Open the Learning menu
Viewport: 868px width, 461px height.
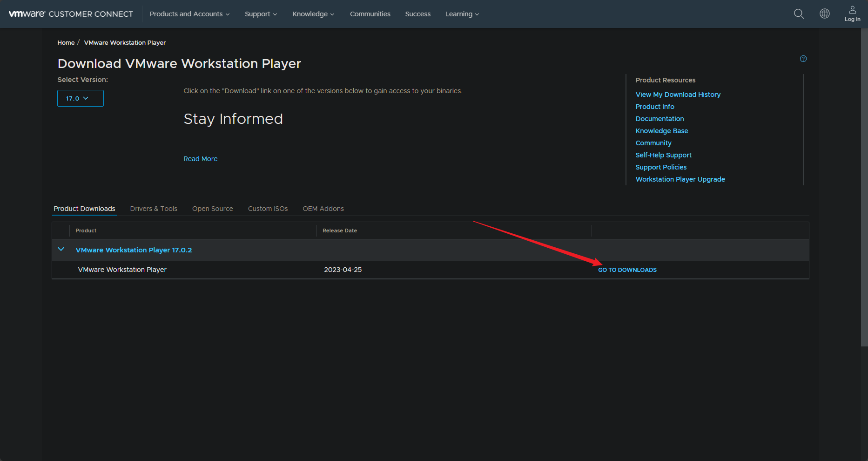[462, 14]
